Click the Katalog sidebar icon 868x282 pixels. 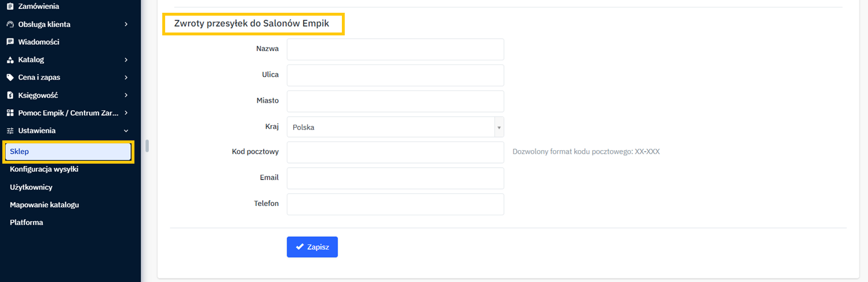[10, 60]
